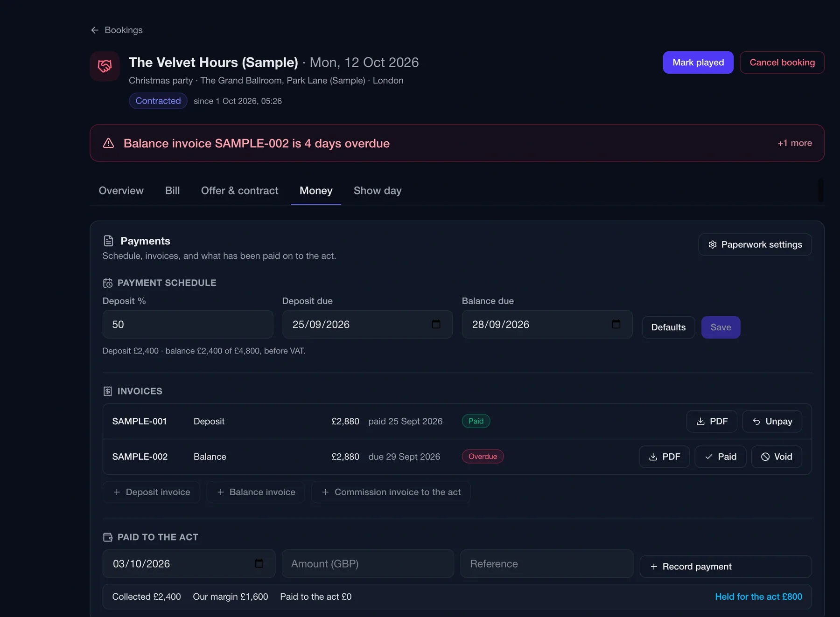Click the payment schedule calendar icon
Screen dimensions: 840x617
[x=108, y=283]
